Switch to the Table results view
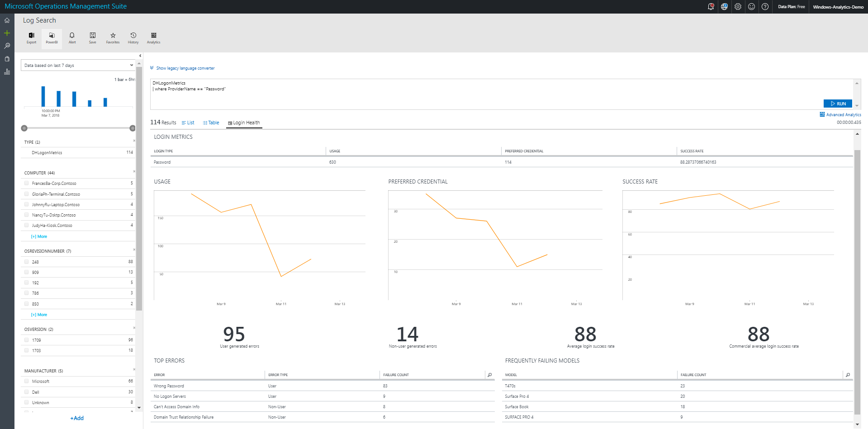The width and height of the screenshot is (868, 429). click(x=211, y=123)
